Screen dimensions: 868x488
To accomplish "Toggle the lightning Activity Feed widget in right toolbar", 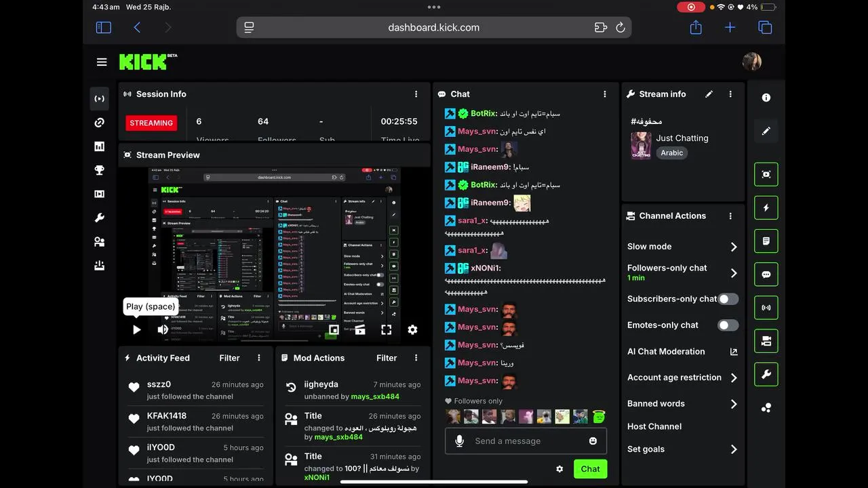I will pos(766,208).
